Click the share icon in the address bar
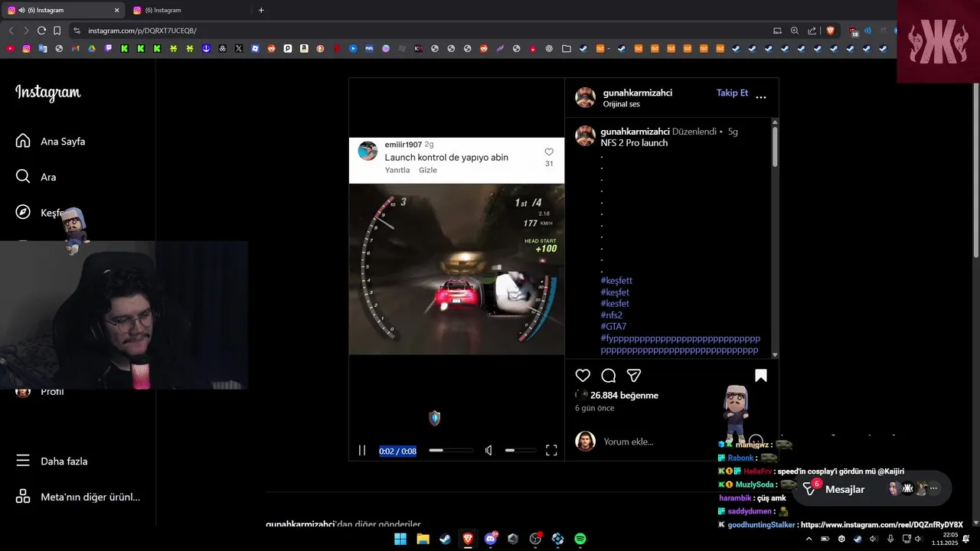The image size is (980, 551). [x=812, y=31]
